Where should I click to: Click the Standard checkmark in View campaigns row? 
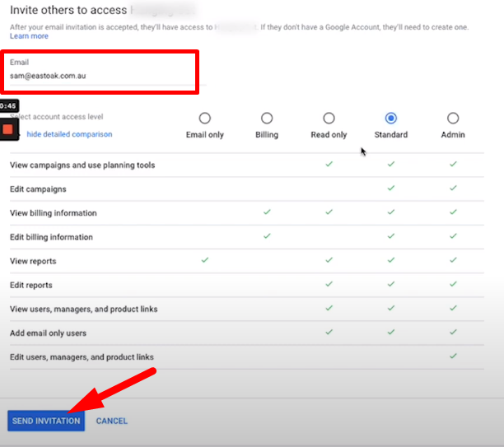(x=391, y=164)
